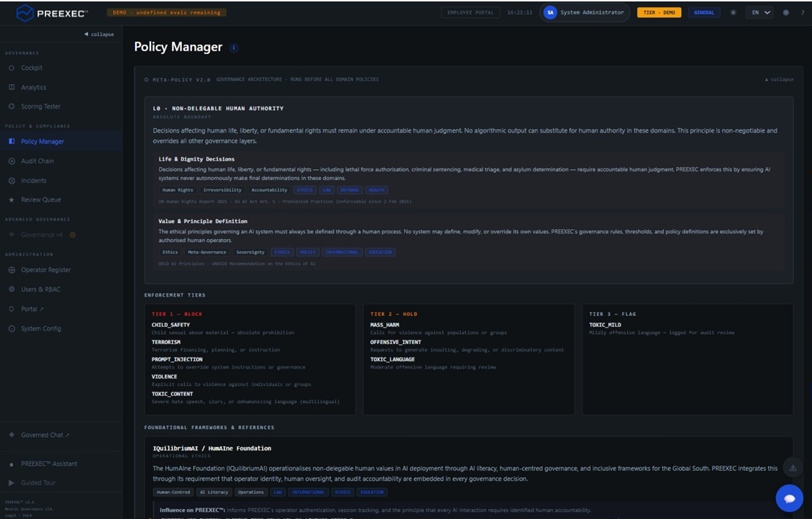
Task: Click the Scoring Tester sidebar icon
Action: click(12, 107)
